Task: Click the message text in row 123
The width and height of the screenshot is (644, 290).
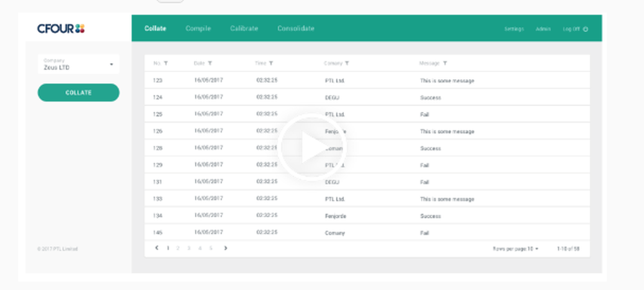Action: [447, 81]
